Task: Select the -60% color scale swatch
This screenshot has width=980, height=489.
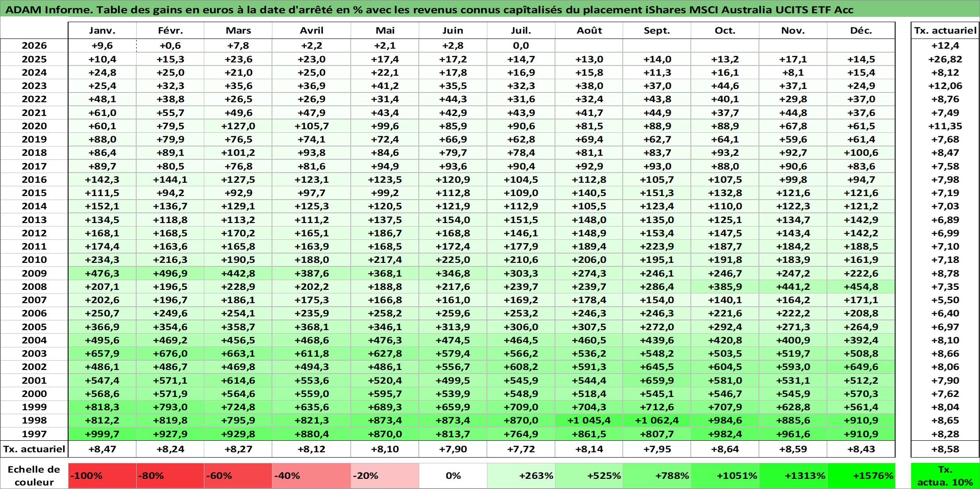Action: coord(238,476)
